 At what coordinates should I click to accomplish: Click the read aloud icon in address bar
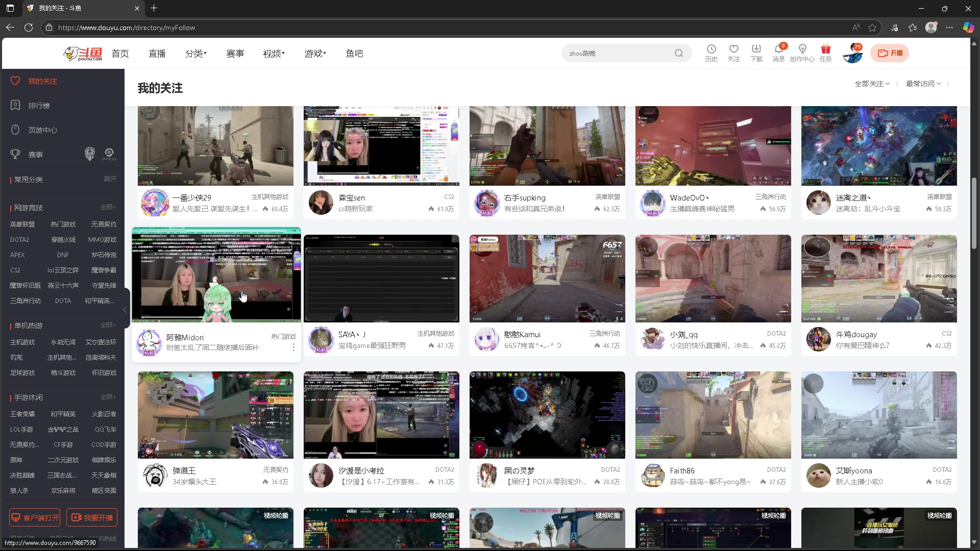856,28
